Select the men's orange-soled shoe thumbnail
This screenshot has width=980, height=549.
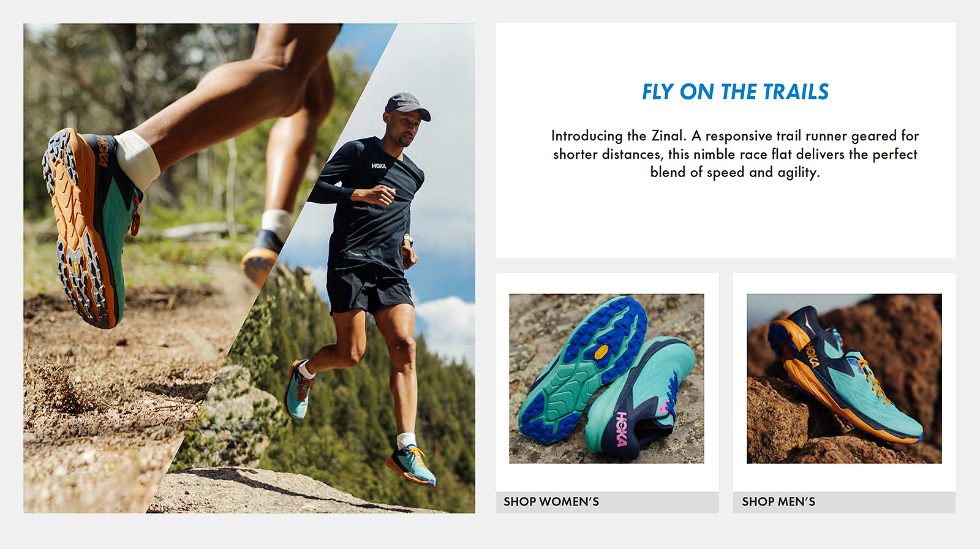click(x=844, y=379)
